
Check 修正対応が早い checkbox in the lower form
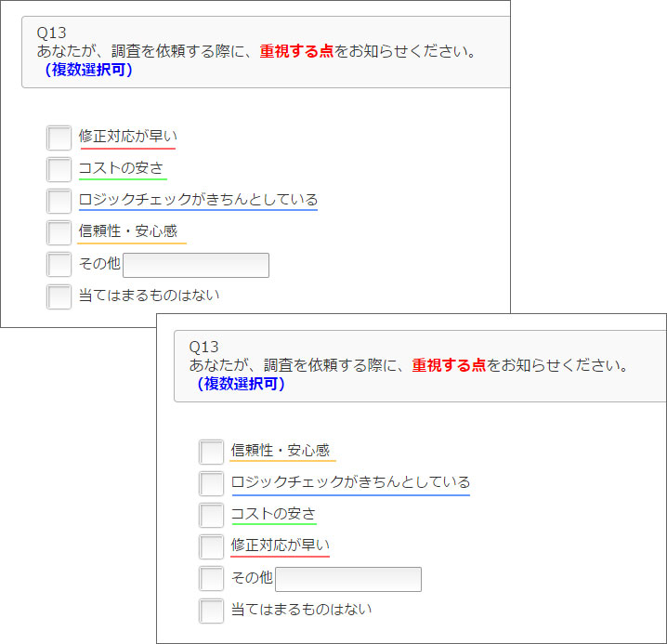pyautogui.click(x=211, y=546)
